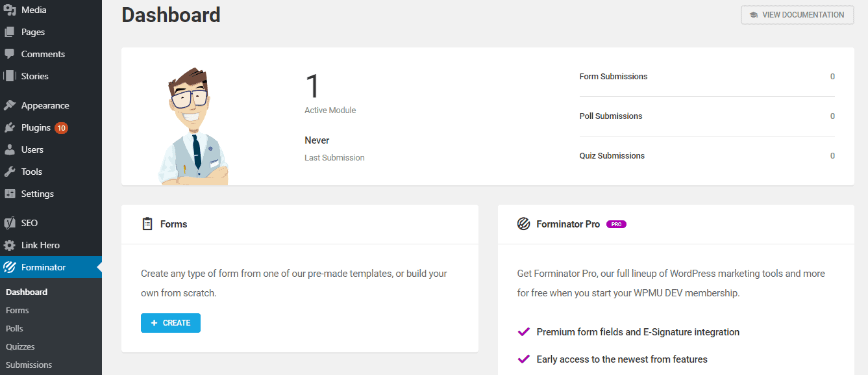Click the Yoast SEO icon

tap(10, 223)
